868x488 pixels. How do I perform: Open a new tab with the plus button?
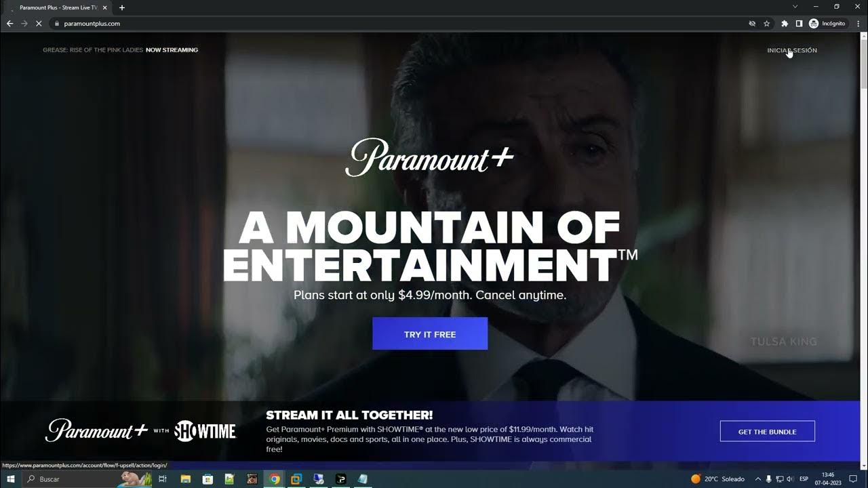point(122,7)
